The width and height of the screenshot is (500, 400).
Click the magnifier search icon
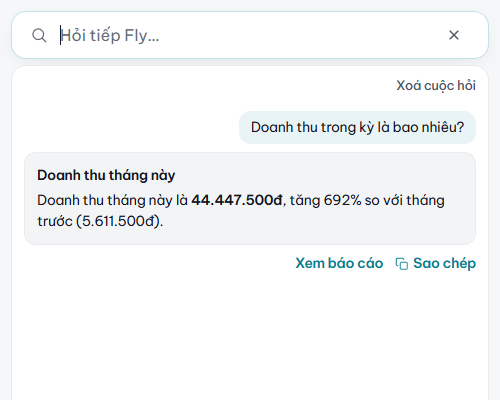39,35
